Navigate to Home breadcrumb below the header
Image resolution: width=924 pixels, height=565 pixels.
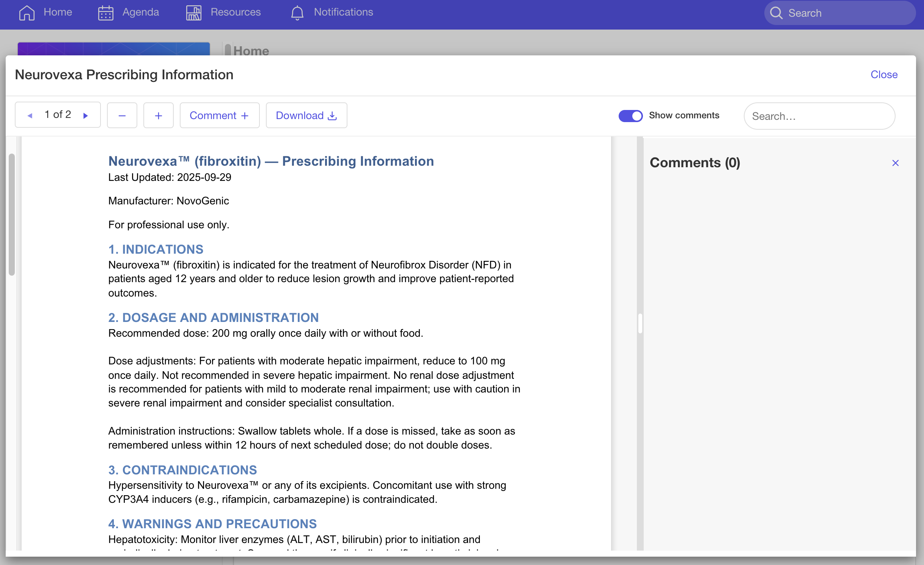point(250,50)
